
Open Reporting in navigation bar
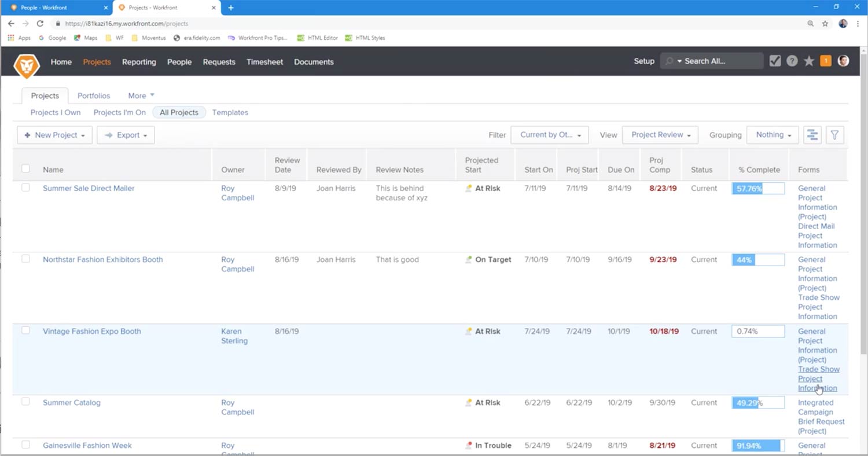[139, 62]
